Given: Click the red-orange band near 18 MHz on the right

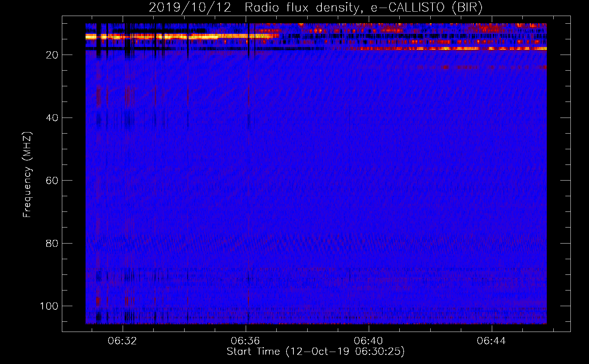Looking at the screenshot, I should 446,48.
